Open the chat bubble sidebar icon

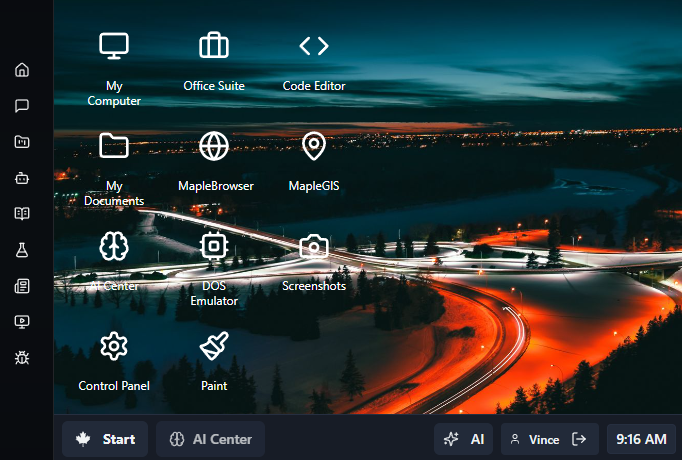click(x=22, y=106)
